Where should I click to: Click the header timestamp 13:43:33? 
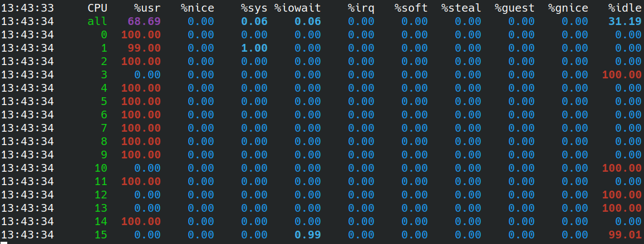tap(27, 8)
